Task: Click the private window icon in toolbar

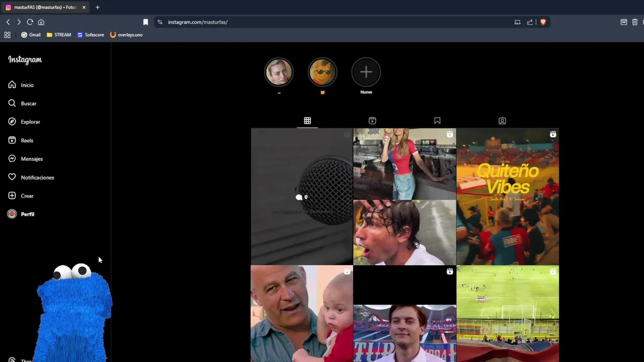Action: [x=624, y=22]
